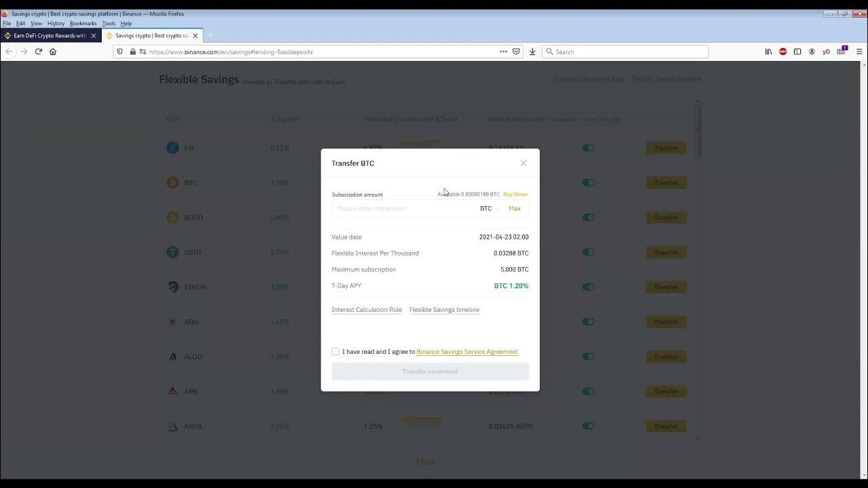
Task: Click Transfer button for FIL
Action: coord(666,148)
